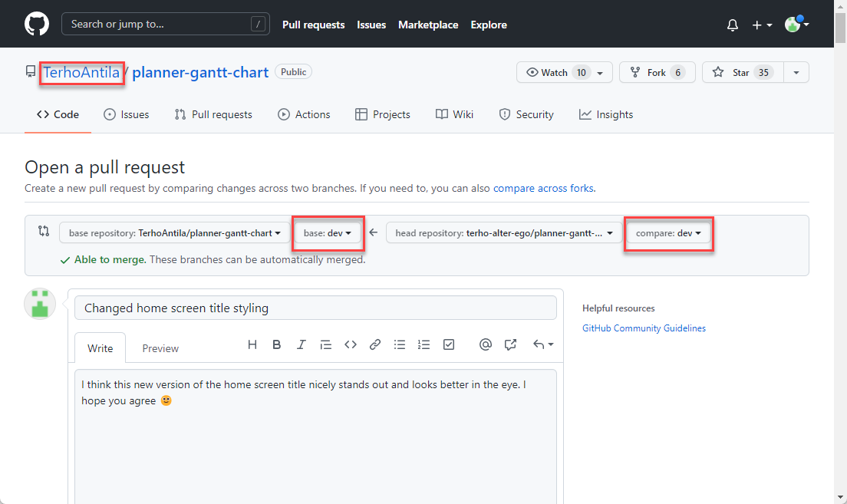Insert a code snippet icon
Image resolution: width=847 pixels, height=504 pixels.
point(351,344)
